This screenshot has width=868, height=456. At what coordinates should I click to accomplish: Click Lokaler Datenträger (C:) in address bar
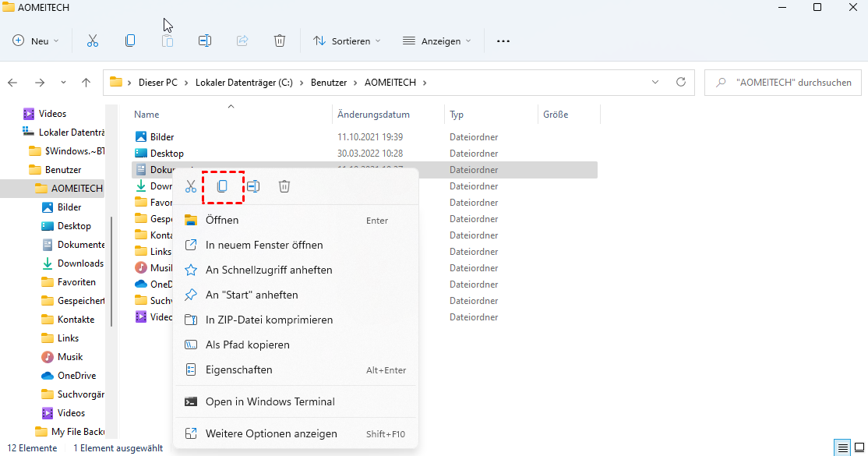click(x=244, y=83)
